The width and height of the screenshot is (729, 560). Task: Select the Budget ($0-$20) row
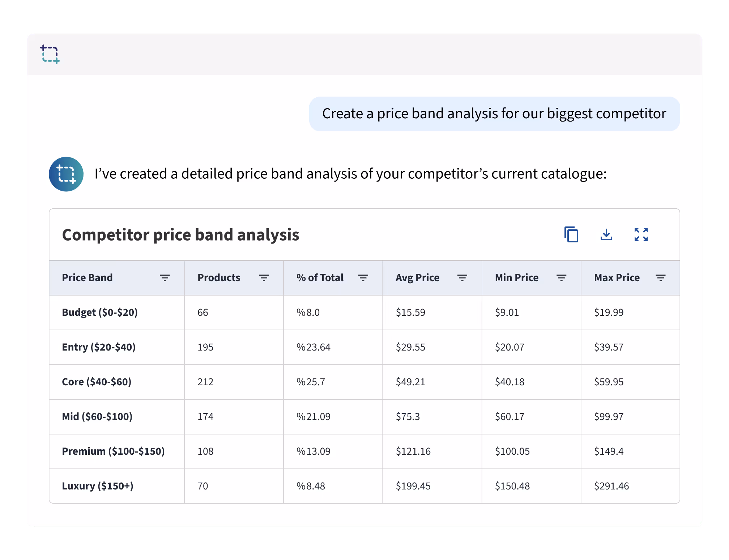click(x=100, y=313)
